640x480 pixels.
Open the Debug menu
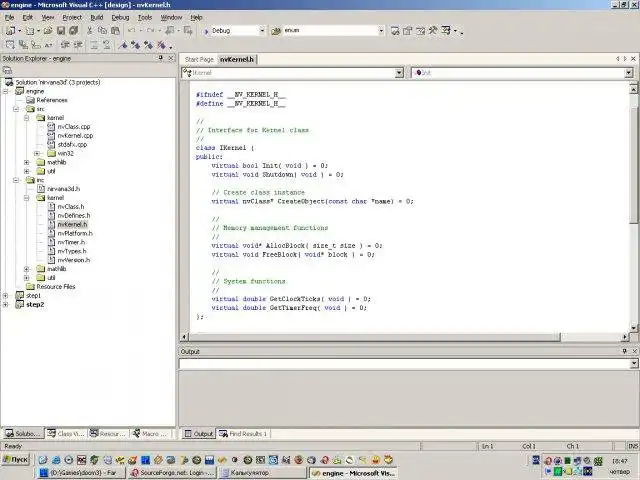pos(120,17)
